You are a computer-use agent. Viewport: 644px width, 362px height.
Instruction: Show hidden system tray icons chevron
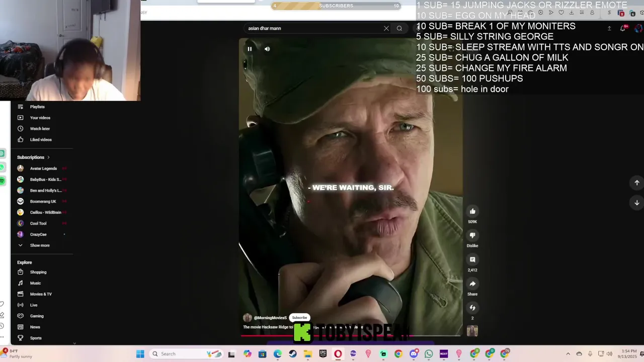pyautogui.click(x=568, y=354)
